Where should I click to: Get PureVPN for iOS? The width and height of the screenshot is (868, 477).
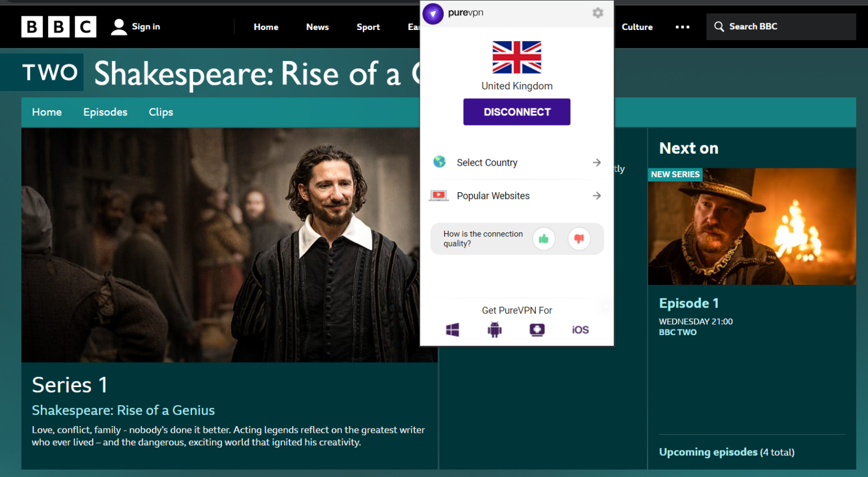pos(579,329)
